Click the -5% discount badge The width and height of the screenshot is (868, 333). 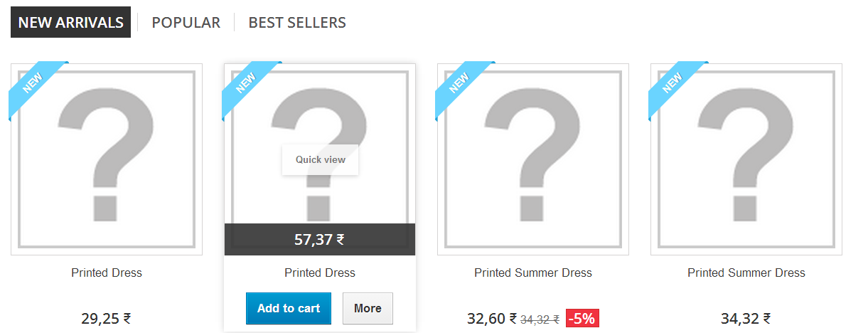[583, 319]
